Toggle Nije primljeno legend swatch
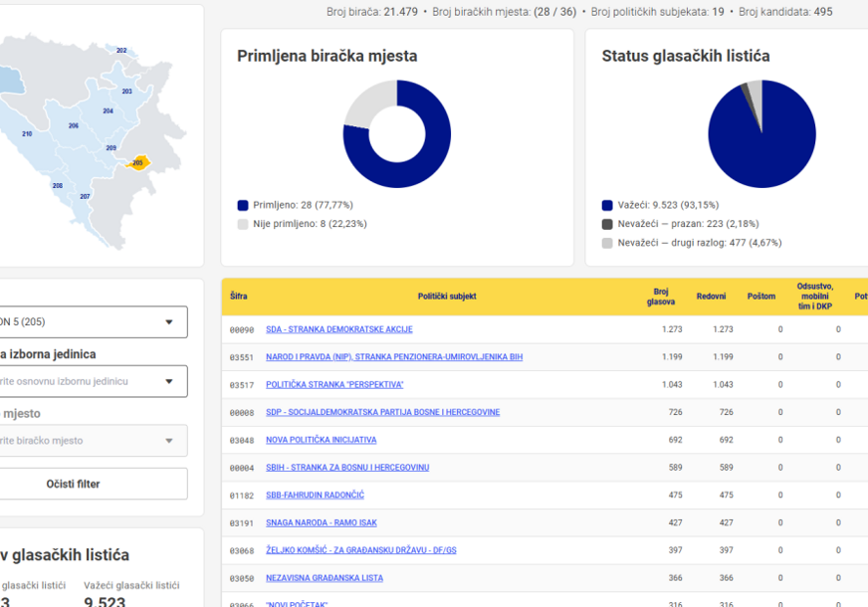 (243, 224)
